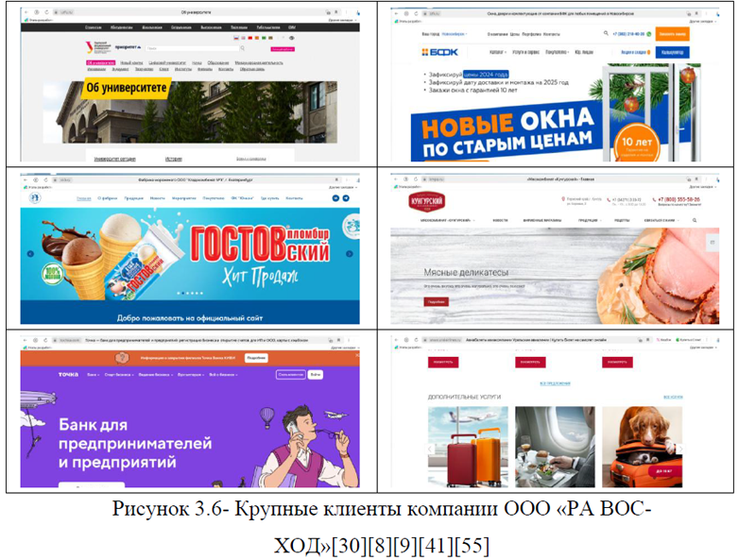Click the red 'Подробнее' button on the meat banner
This screenshot has height=560, width=756.
pos(436,301)
